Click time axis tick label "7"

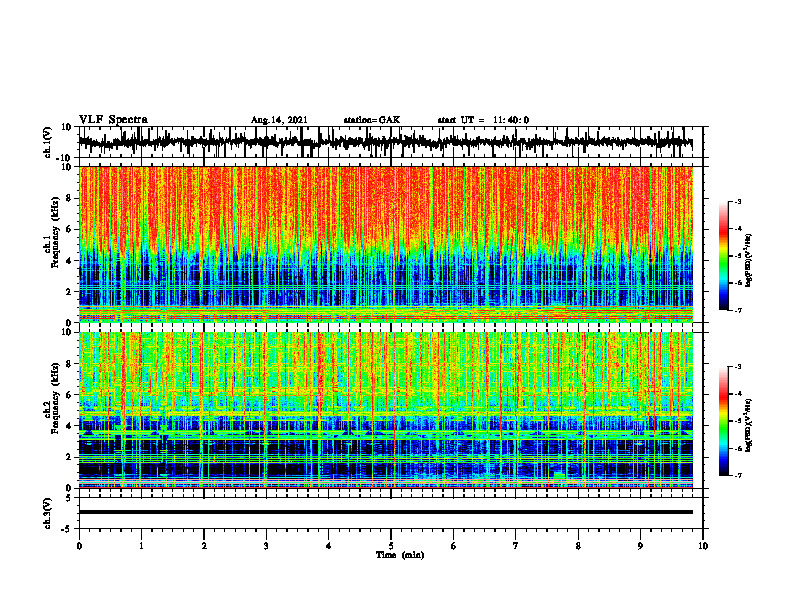coord(516,546)
